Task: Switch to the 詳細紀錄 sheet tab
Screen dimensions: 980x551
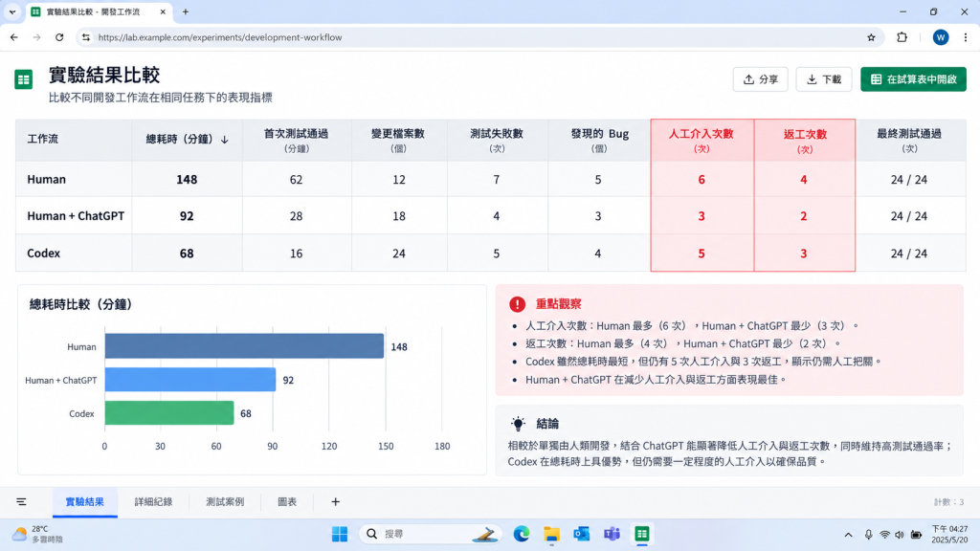Action: (x=153, y=501)
